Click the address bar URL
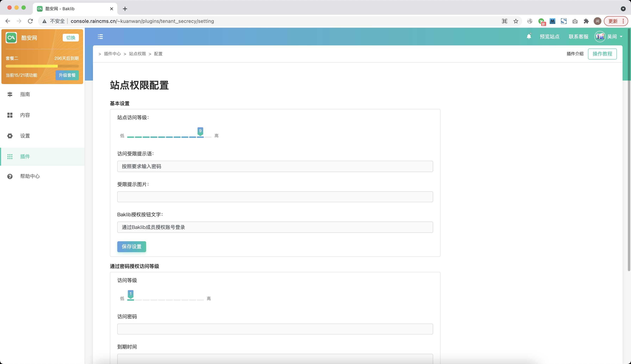This screenshot has width=631, height=364. click(x=142, y=21)
